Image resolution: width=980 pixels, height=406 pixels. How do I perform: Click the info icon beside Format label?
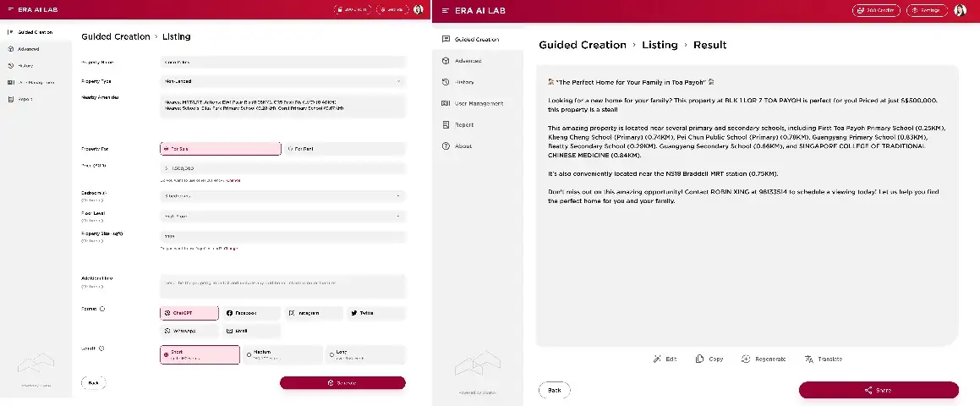(102, 309)
